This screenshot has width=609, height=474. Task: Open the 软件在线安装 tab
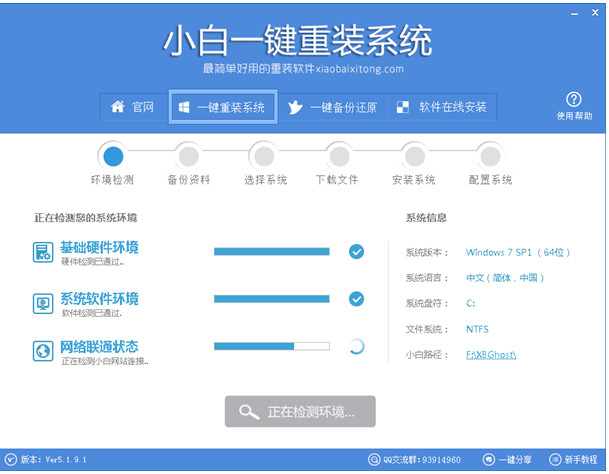click(442, 107)
